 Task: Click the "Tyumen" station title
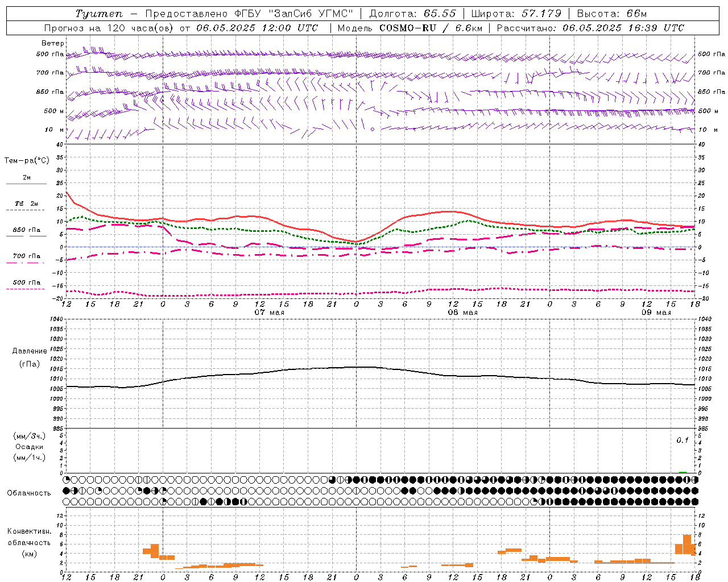click(x=99, y=14)
